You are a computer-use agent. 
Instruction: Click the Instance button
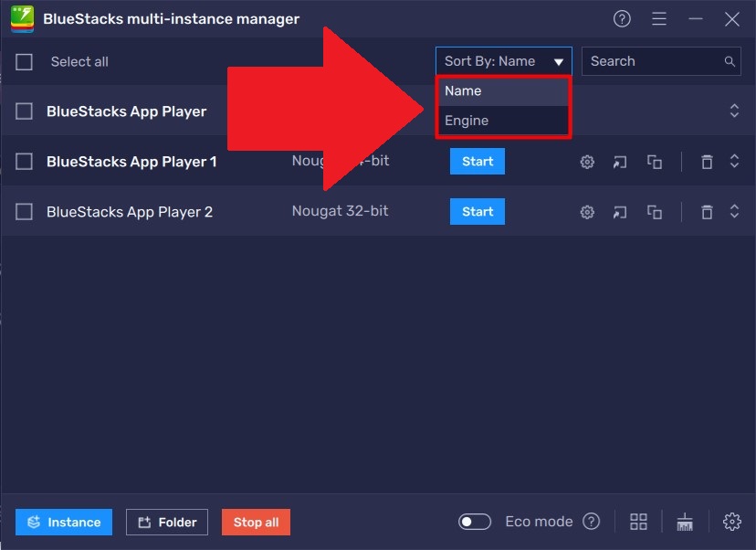coord(64,522)
